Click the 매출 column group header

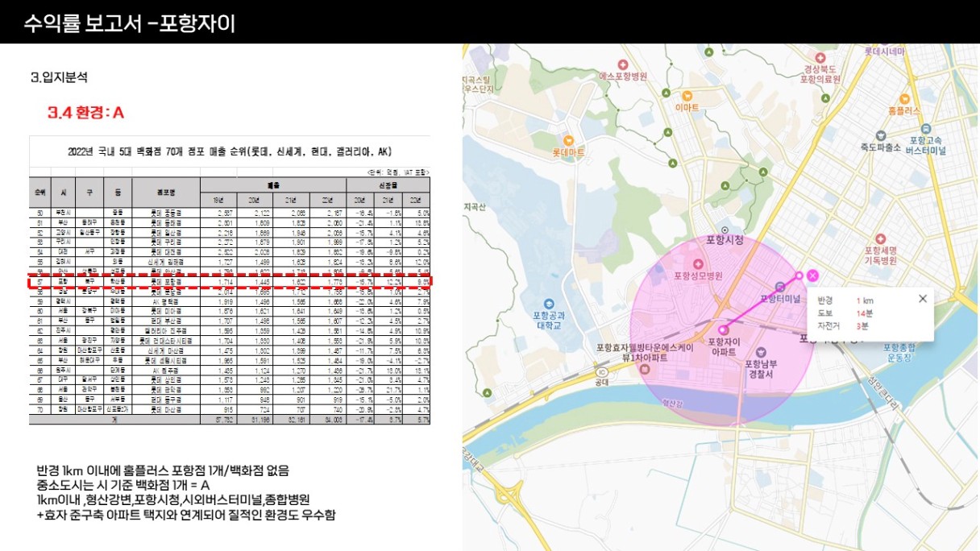tap(274, 184)
